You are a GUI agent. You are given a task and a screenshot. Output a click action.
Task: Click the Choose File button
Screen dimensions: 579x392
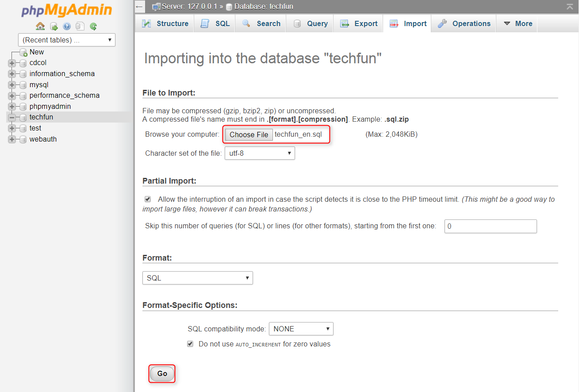click(249, 135)
